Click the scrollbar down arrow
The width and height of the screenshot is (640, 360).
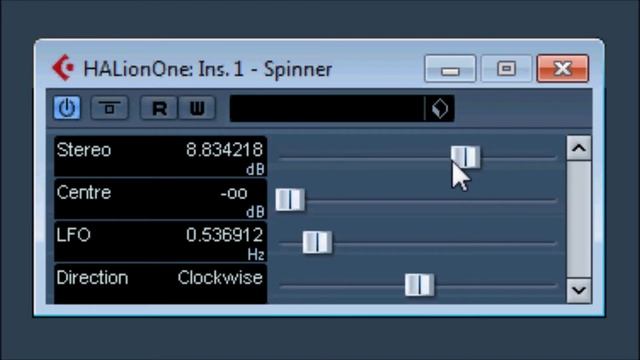tap(579, 290)
